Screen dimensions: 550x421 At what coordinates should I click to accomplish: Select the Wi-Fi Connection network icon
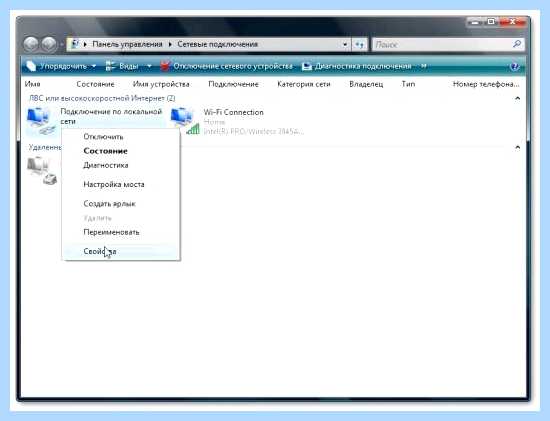185,121
